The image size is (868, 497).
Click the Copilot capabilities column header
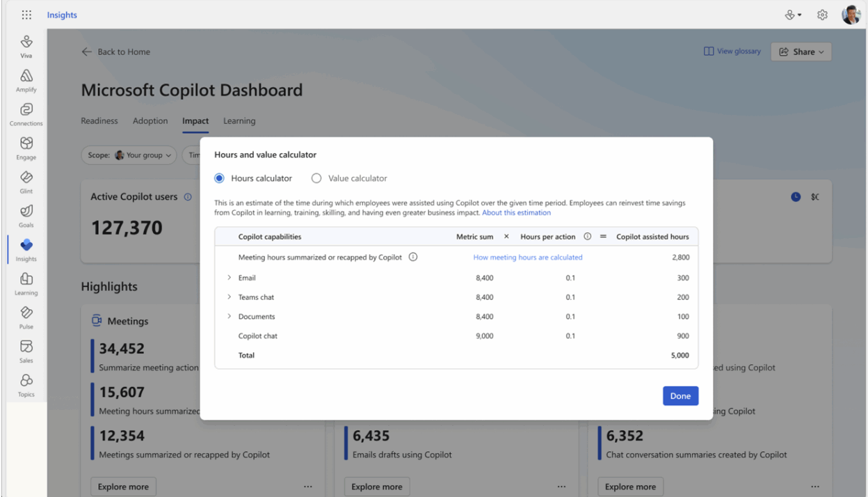coord(270,237)
